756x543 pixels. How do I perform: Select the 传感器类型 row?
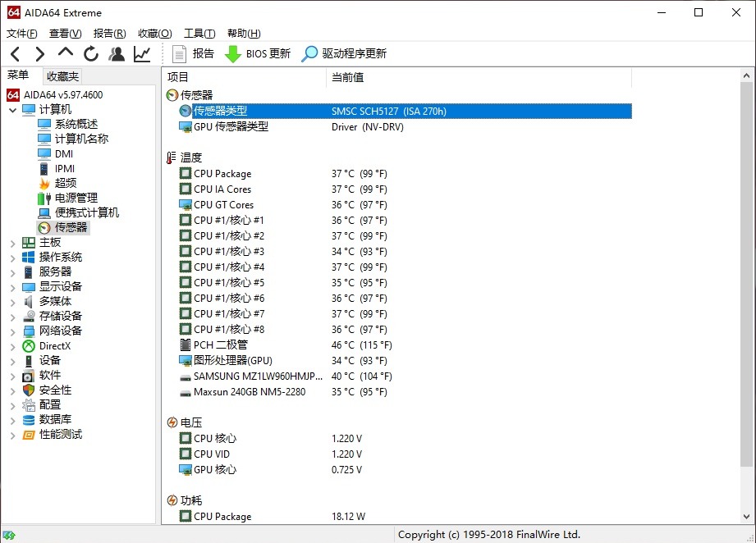[x=405, y=111]
